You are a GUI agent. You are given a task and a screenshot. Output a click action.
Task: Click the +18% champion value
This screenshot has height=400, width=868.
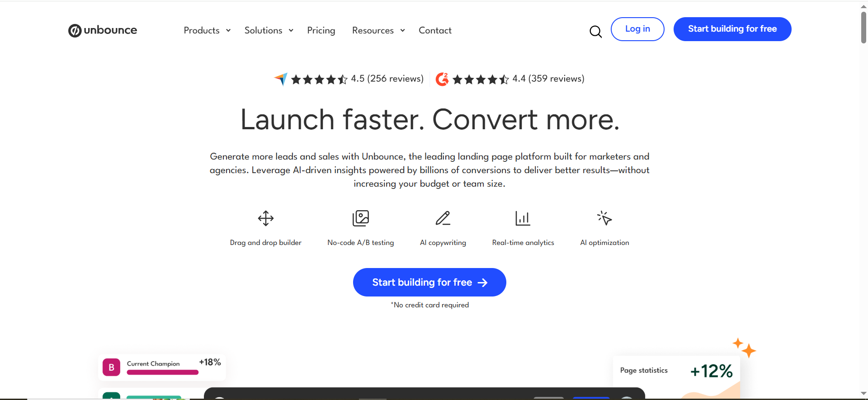(210, 362)
